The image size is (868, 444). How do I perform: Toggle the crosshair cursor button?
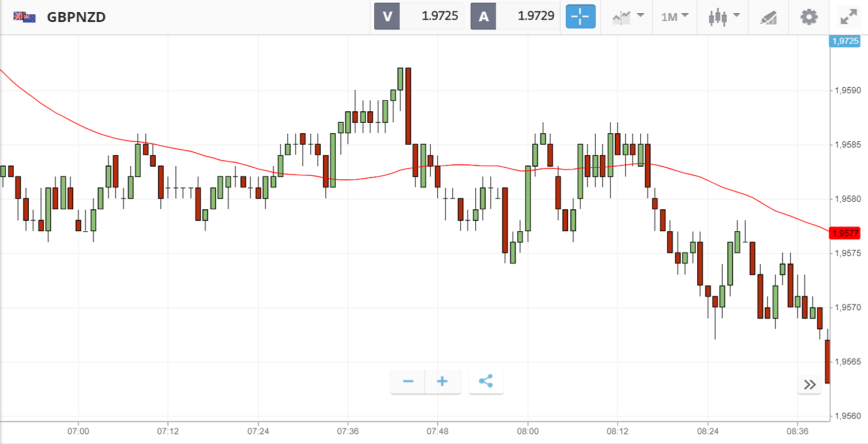point(580,17)
